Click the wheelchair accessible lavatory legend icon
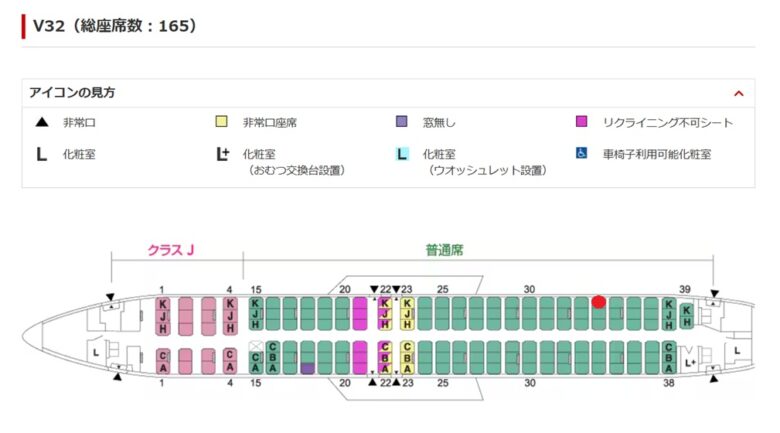The height and width of the screenshot is (433, 780). tap(581, 153)
